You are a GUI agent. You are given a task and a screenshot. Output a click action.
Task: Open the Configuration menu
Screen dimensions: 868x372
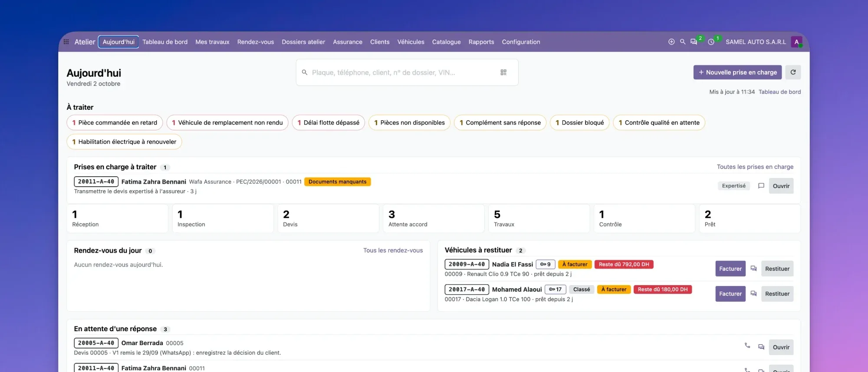(521, 42)
